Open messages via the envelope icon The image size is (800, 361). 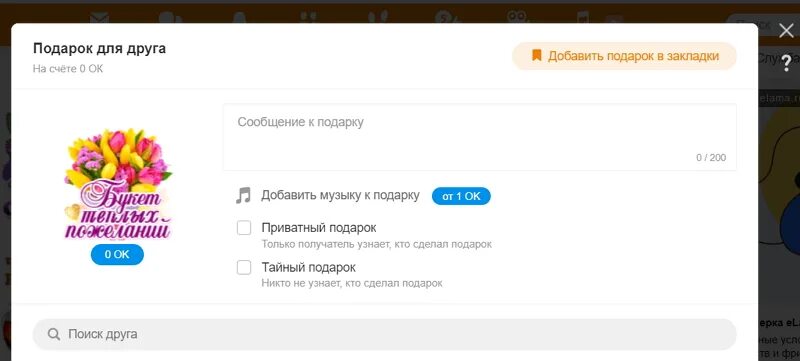(99, 18)
